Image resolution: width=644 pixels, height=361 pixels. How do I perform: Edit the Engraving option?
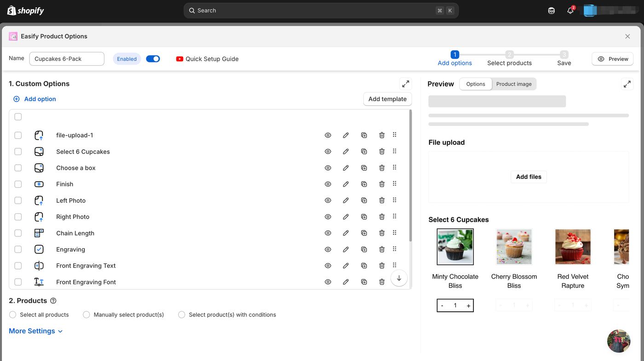[346, 249]
